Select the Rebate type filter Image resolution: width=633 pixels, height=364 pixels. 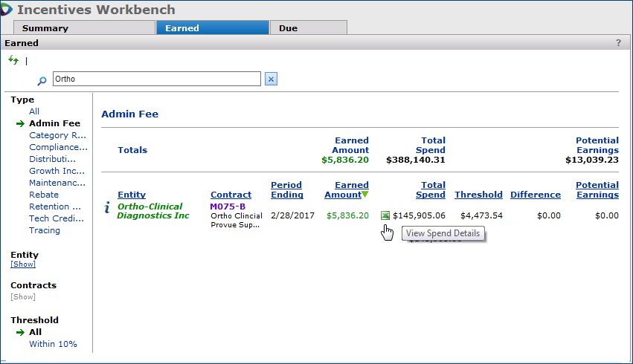(x=44, y=195)
